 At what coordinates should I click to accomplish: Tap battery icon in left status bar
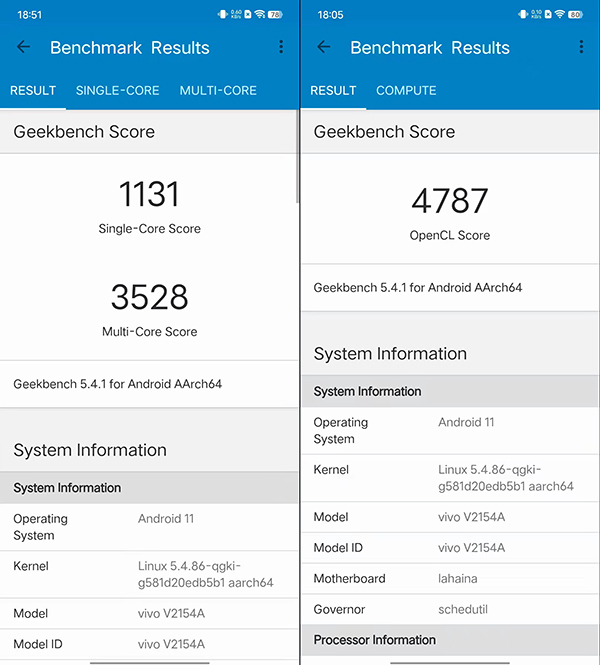276,15
